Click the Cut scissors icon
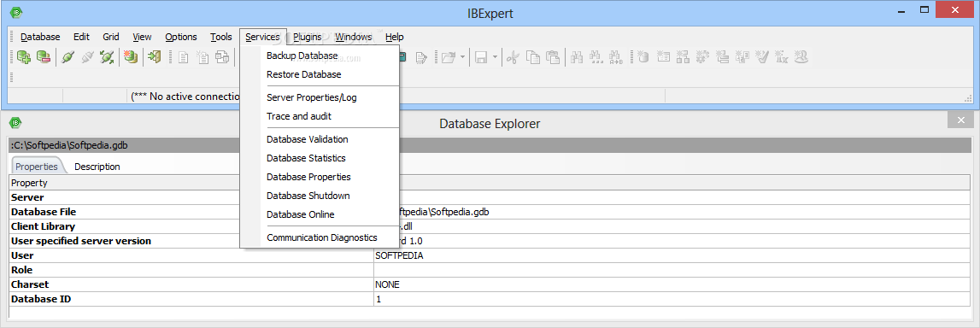980x328 pixels. click(513, 57)
